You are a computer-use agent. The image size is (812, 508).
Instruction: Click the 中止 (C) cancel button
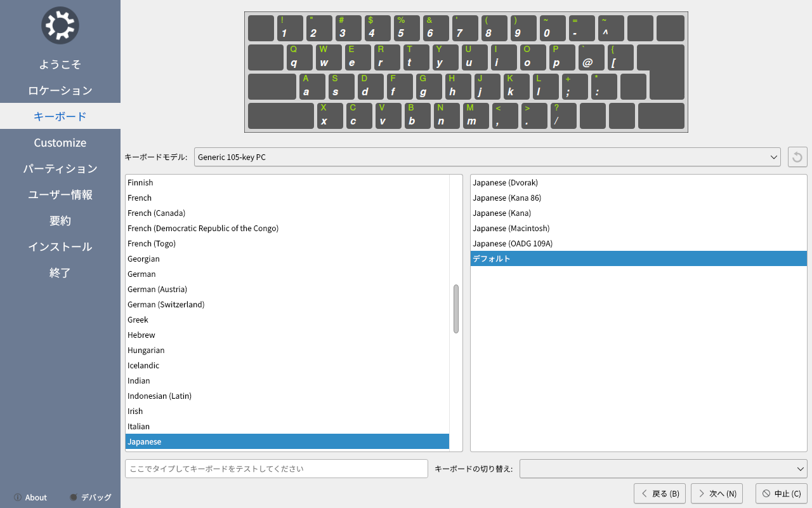782,493
